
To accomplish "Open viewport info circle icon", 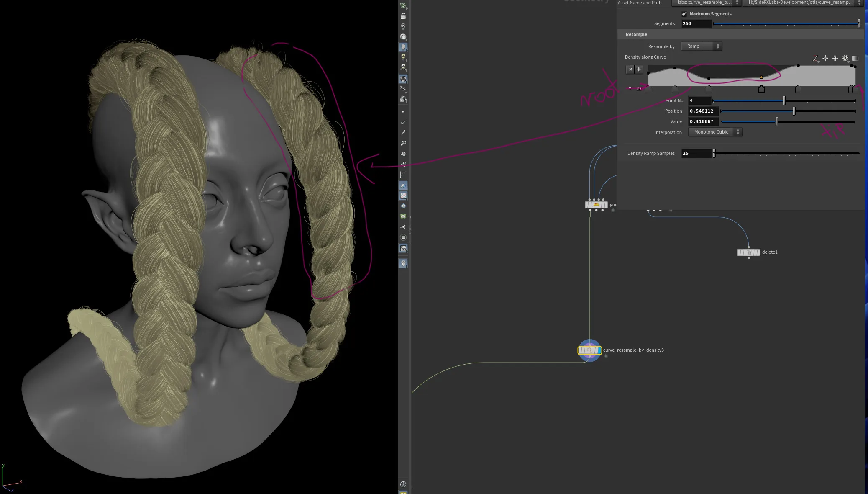I will pos(403,484).
